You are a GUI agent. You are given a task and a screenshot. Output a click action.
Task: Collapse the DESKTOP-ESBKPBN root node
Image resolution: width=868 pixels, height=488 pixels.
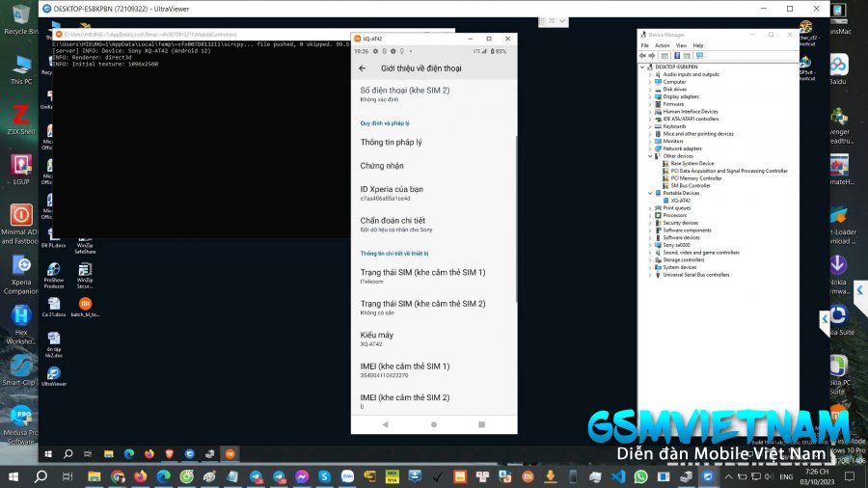(642, 67)
